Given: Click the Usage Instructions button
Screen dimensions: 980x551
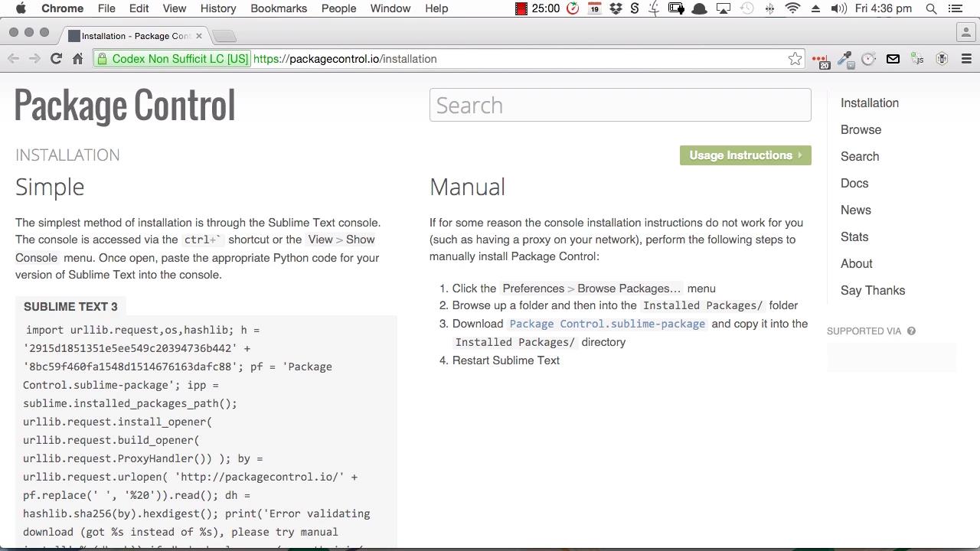Looking at the screenshot, I should [x=745, y=155].
